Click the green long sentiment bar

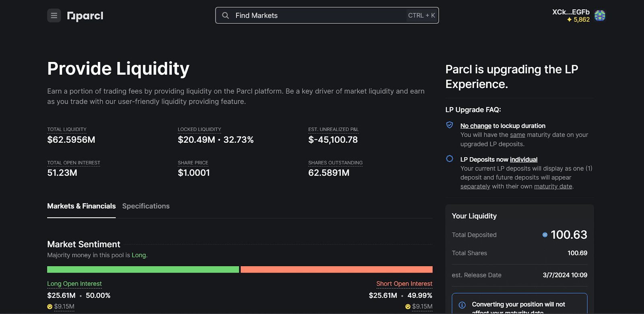[143, 269]
